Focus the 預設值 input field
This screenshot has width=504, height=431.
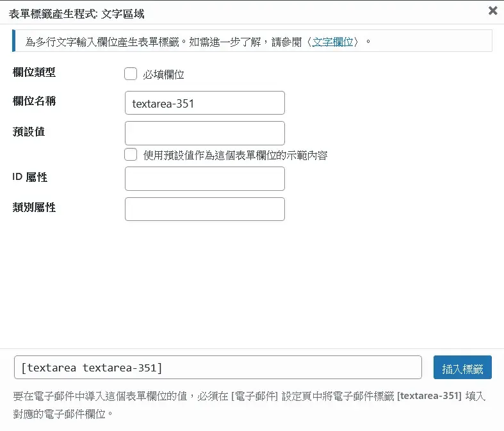click(205, 133)
